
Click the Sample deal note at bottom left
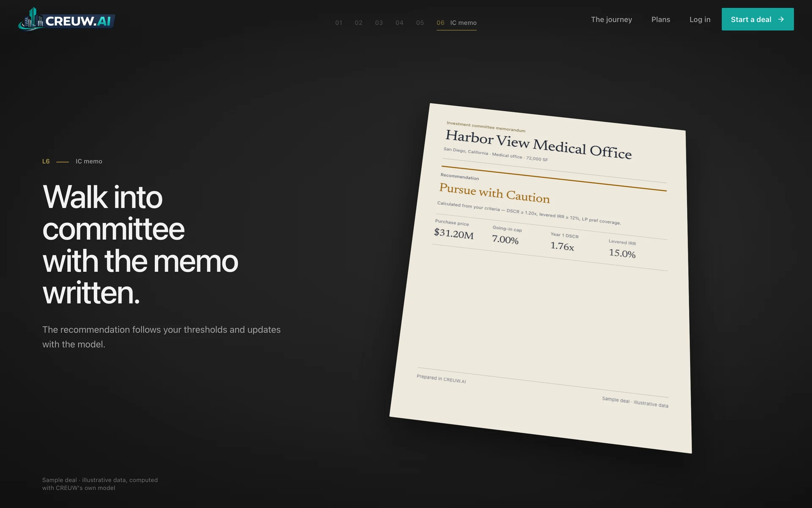pyautogui.click(x=100, y=484)
